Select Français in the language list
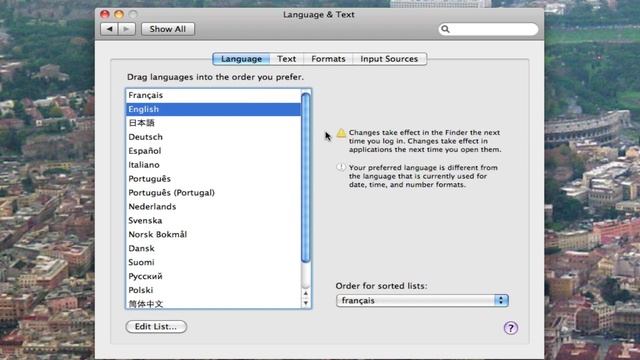Viewport: 640px width, 360px height. (x=213, y=95)
